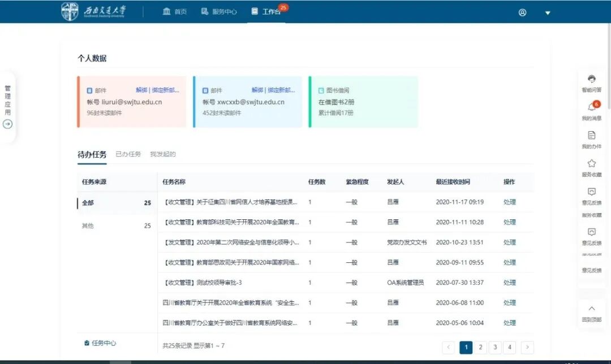The image size is (611, 364).
Task: Expand the 管理应用 side panel arrow
Action: tap(7, 124)
